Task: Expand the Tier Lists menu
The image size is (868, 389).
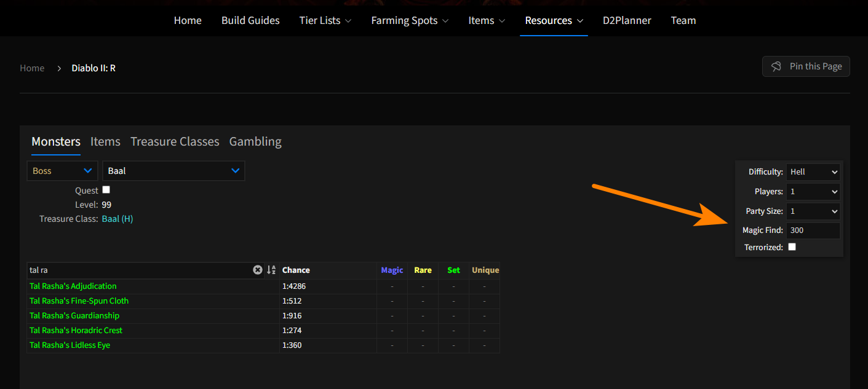Action: 325,20
